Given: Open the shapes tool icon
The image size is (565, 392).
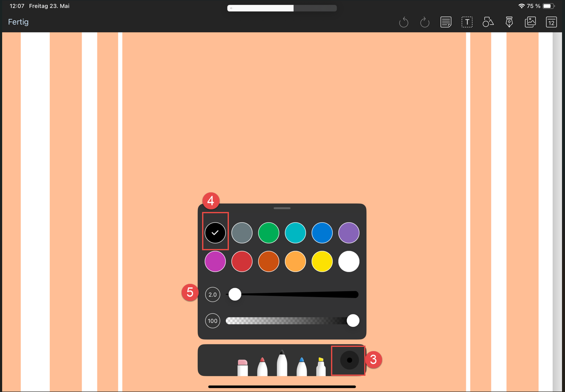Looking at the screenshot, I should click(488, 22).
